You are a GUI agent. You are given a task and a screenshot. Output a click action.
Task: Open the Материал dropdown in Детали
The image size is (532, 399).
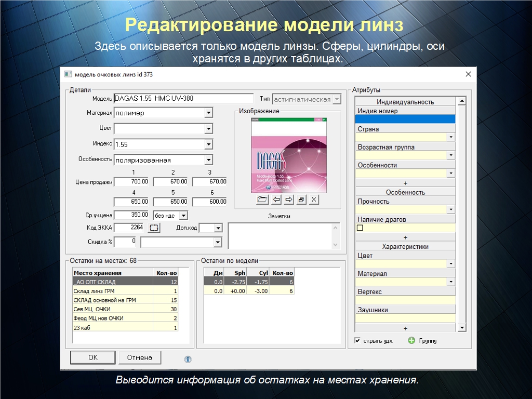pos(208,113)
